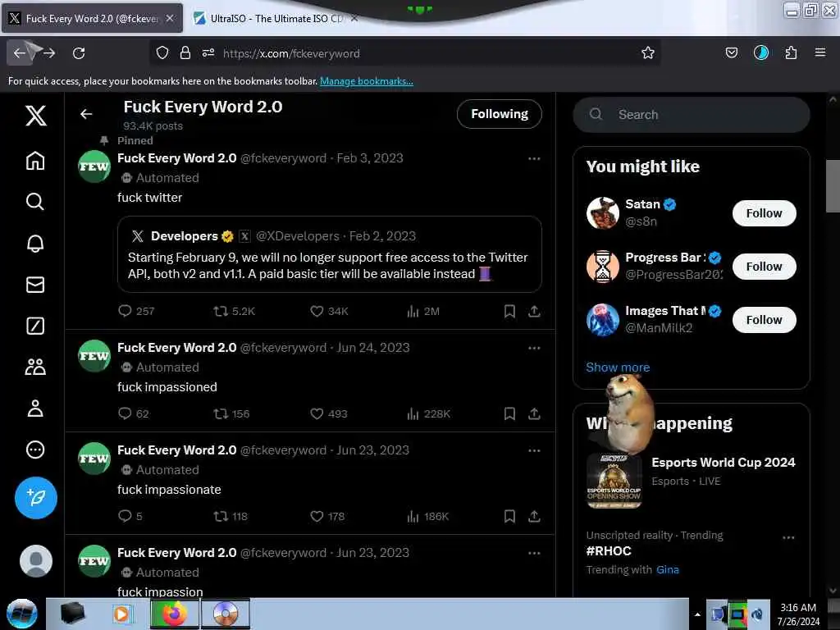The height and width of the screenshot is (630, 840).
Task: Open tracking protection shield icon
Action: (x=162, y=52)
